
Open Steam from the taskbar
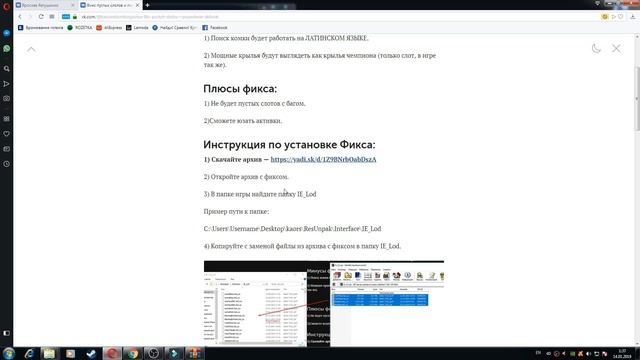(91, 353)
